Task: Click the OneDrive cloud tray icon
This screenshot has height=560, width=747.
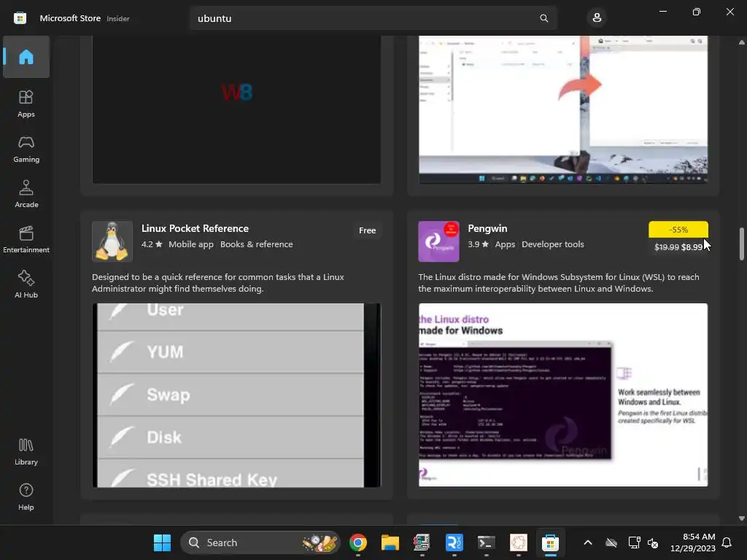Action: (x=611, y=542)
